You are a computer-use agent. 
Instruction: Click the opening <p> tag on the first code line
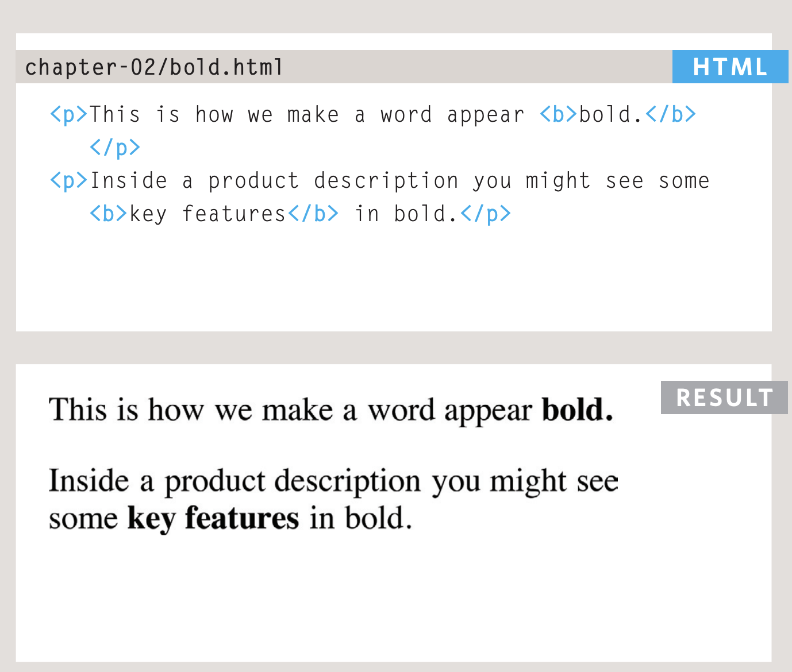68,114
